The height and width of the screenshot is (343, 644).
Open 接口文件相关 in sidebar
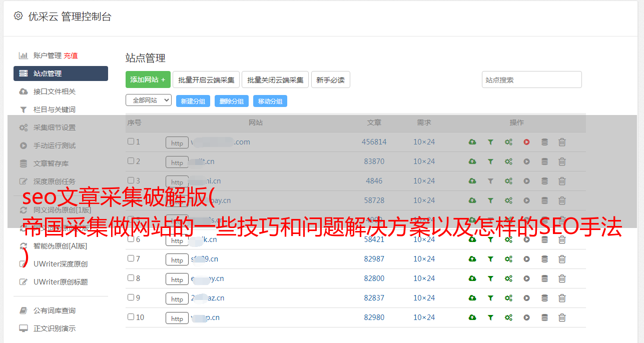click(x=55, y=91)
